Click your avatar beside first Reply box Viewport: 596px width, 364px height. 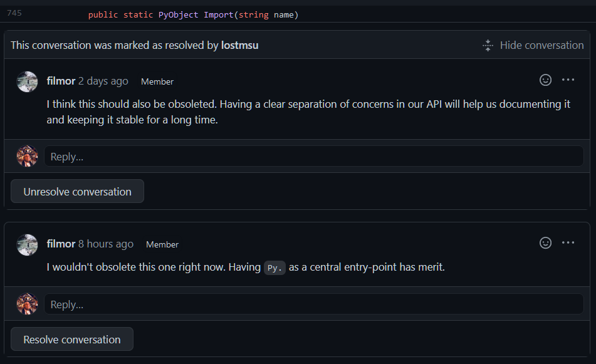click(28, 156)
